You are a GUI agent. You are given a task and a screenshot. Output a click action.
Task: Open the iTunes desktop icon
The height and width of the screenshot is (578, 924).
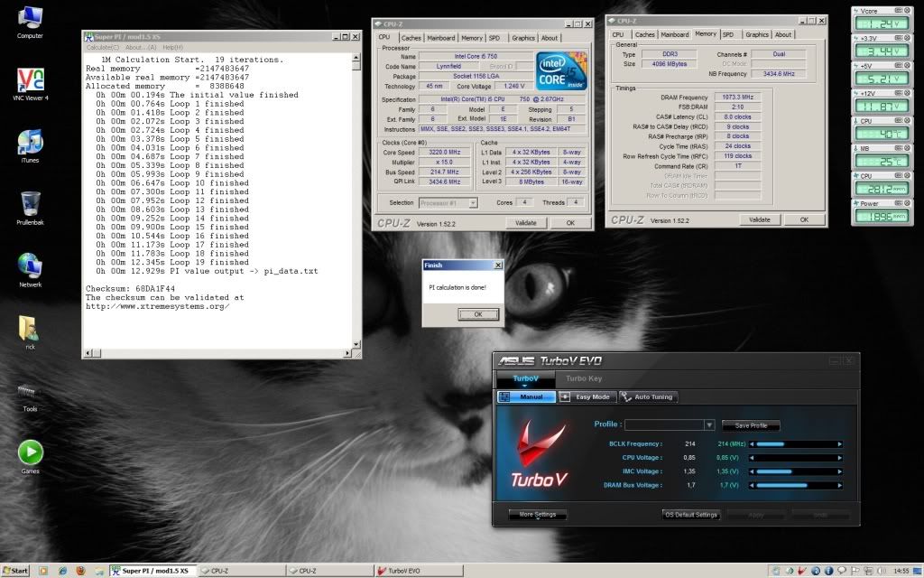tap(30, 142)
